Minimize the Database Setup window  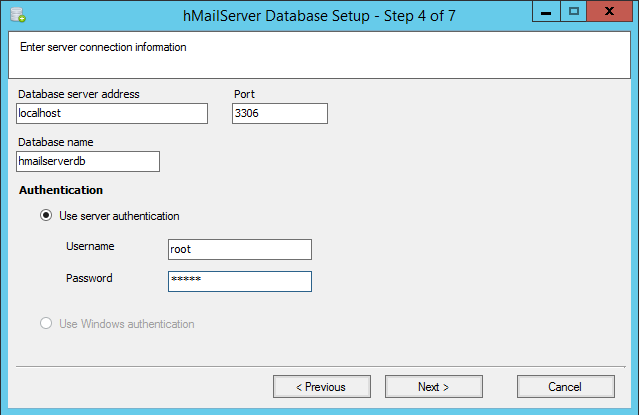pyautogui.click(x=546, y=11)
